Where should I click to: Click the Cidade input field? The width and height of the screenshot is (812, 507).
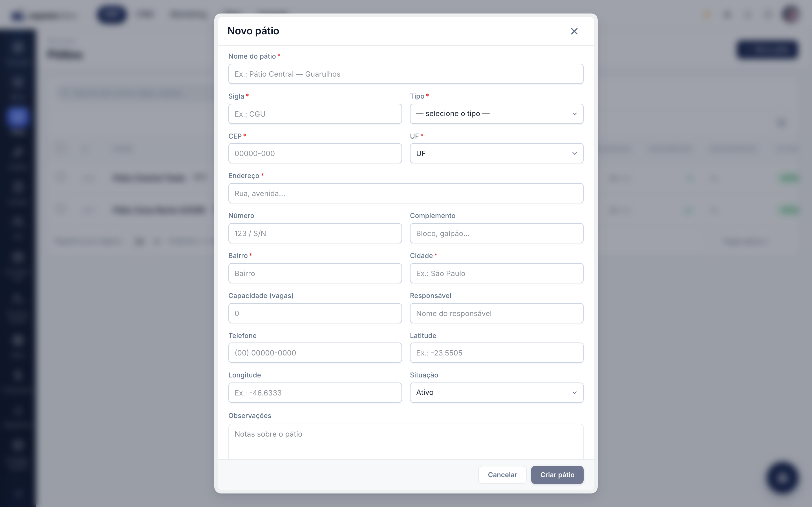(x=496, y=273)
